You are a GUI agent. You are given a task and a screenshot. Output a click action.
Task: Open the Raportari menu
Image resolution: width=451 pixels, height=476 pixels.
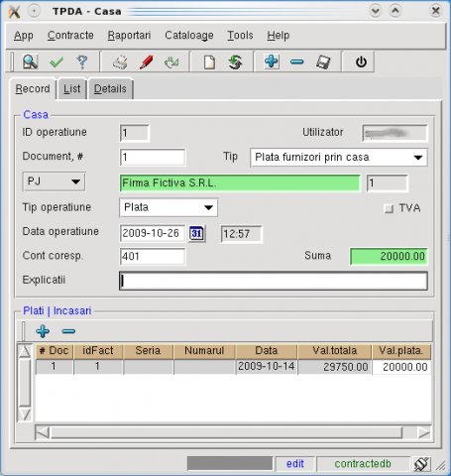pyautogui.click(x=129, y=35)
